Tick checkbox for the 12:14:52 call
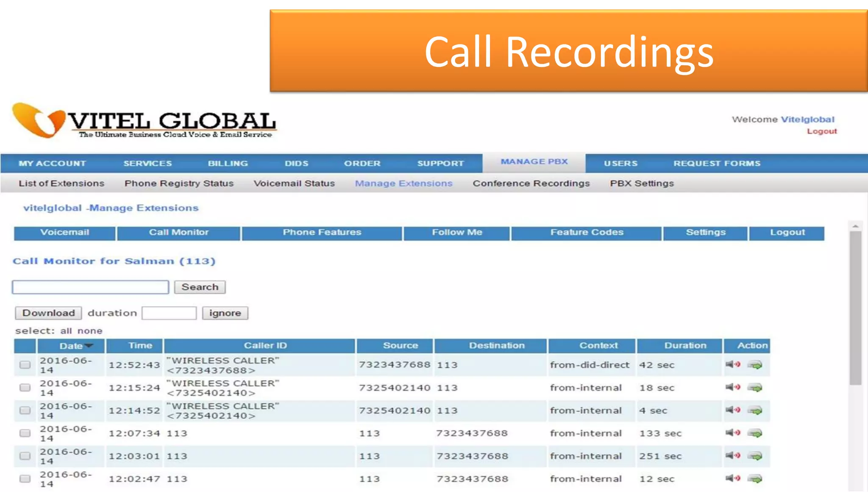This screenshot has width=868, height=492. click(25, 410)
